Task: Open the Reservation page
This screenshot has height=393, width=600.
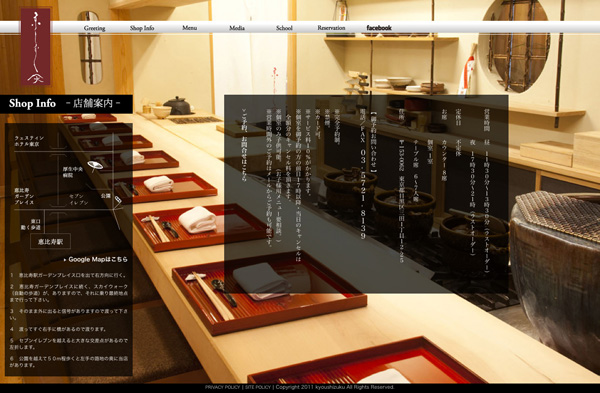Action: [x=331, y=28]
